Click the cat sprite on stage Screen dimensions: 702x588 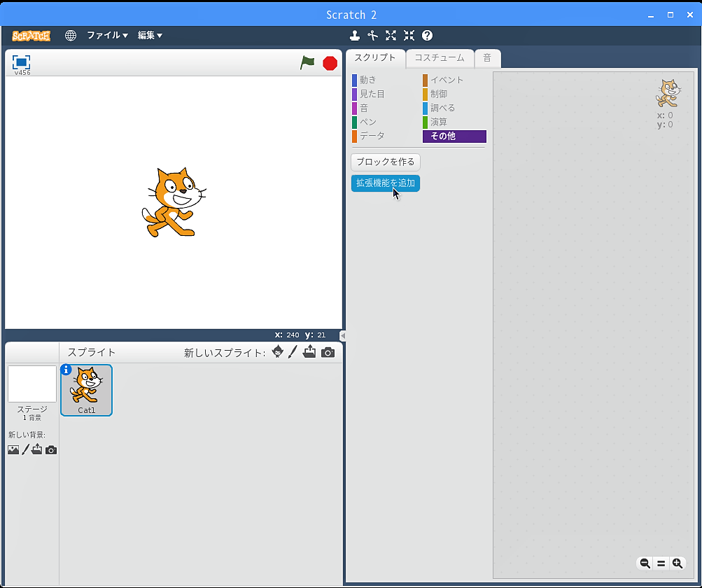pyautogui.click(x=174, y=202)
